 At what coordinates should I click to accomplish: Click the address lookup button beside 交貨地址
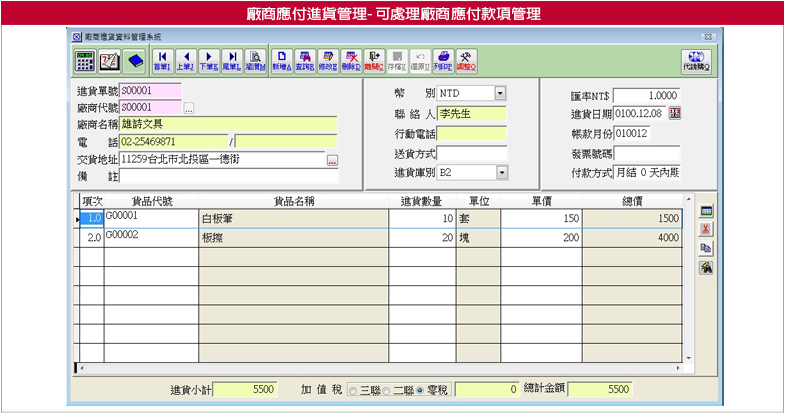332,160
